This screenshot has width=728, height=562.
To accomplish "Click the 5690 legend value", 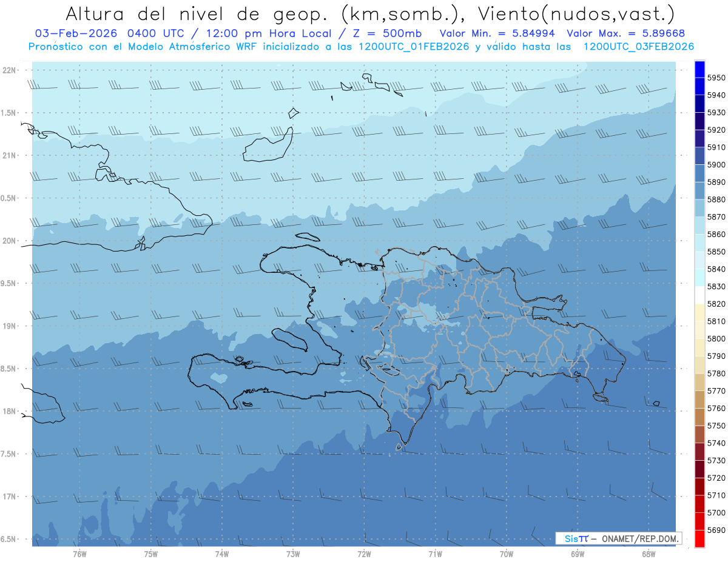I will pos(716,529).
